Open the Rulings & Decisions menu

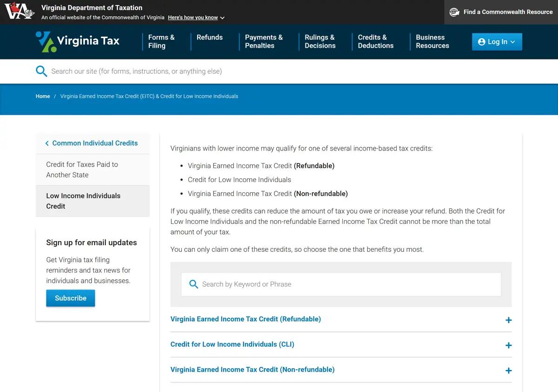pos(320,41)
